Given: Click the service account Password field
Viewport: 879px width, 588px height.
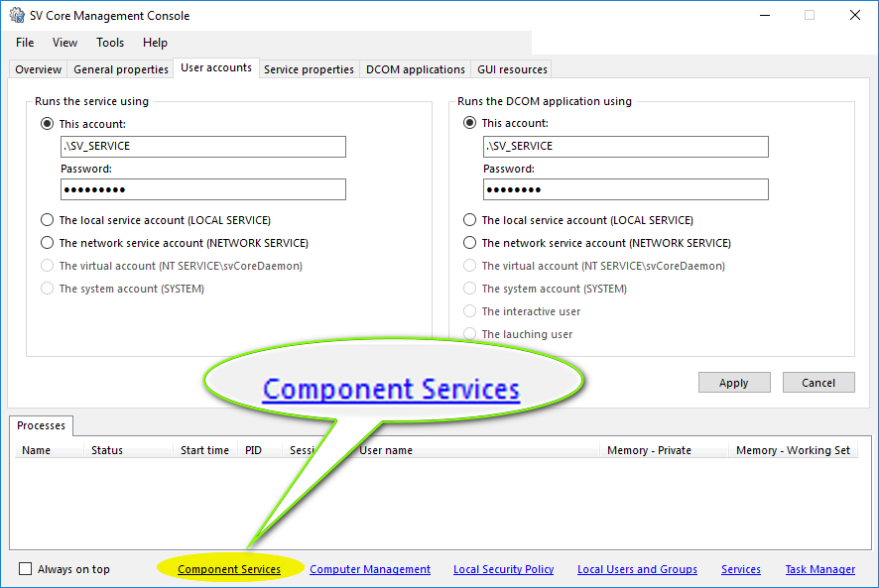Looking at the screenshot, I should pos(202,189).
